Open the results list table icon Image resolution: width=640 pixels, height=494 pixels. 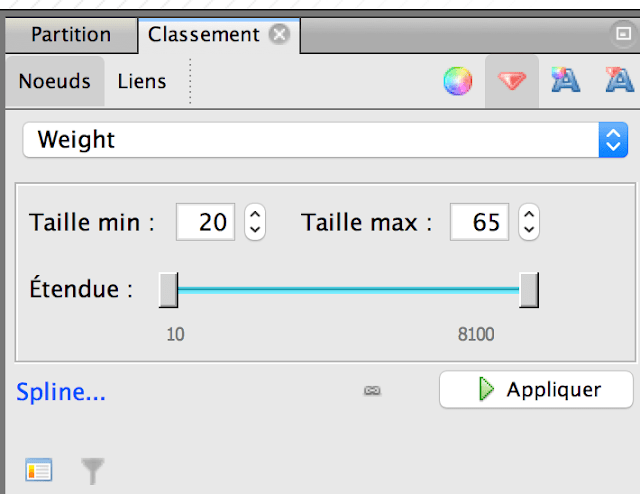click(x=39, y=470)
